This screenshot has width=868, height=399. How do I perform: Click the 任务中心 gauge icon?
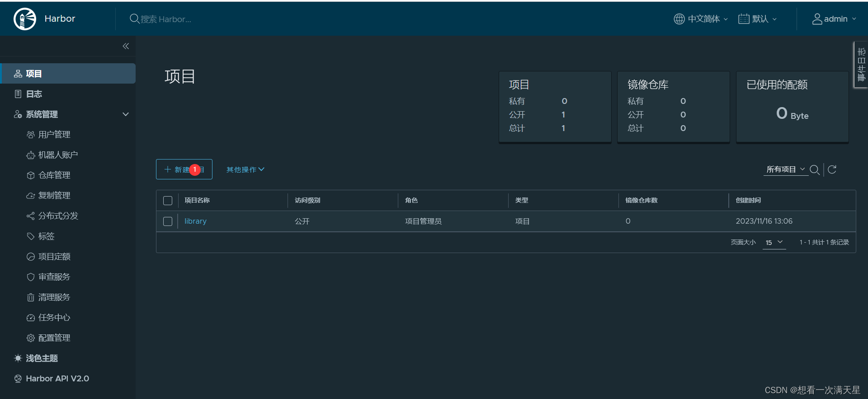31,318
